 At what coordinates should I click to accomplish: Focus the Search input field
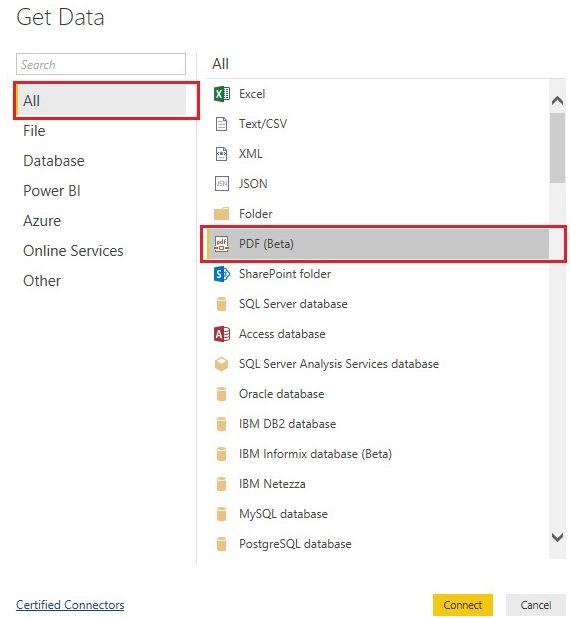click(x=101, y=64)
